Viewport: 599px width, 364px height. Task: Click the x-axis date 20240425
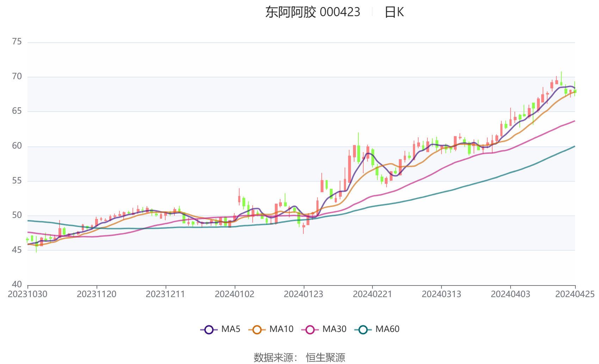tap(575, 294)
